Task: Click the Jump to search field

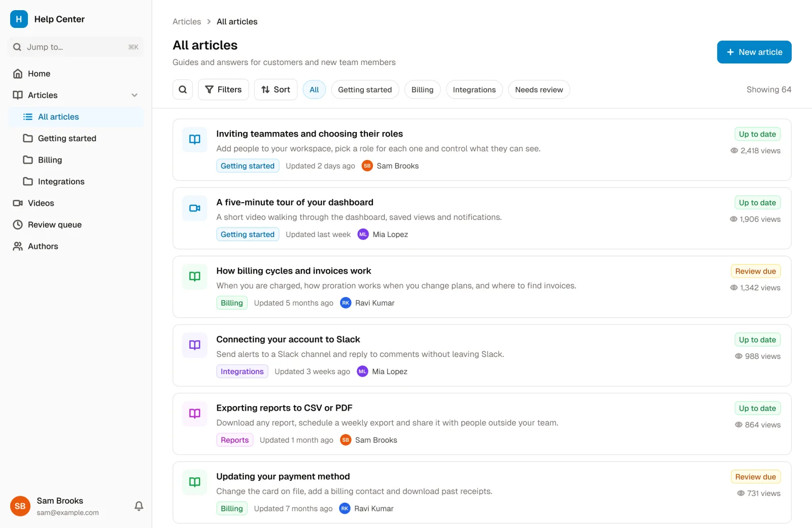Action: (76, 47)
